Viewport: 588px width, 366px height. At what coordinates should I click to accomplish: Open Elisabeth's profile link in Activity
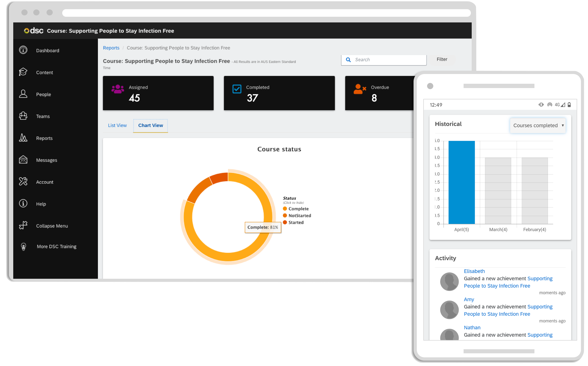pyautogui.click(x=474, y=271)
